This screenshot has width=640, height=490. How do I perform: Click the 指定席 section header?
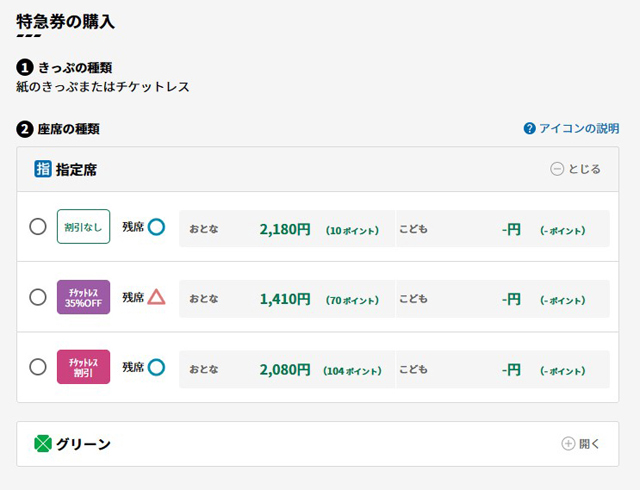(x=318, y=169)
